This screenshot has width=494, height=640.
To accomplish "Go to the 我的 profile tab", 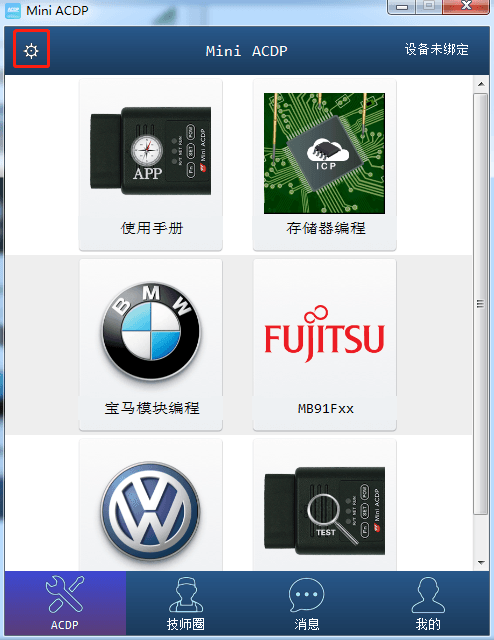I will (x=428, y=603).
